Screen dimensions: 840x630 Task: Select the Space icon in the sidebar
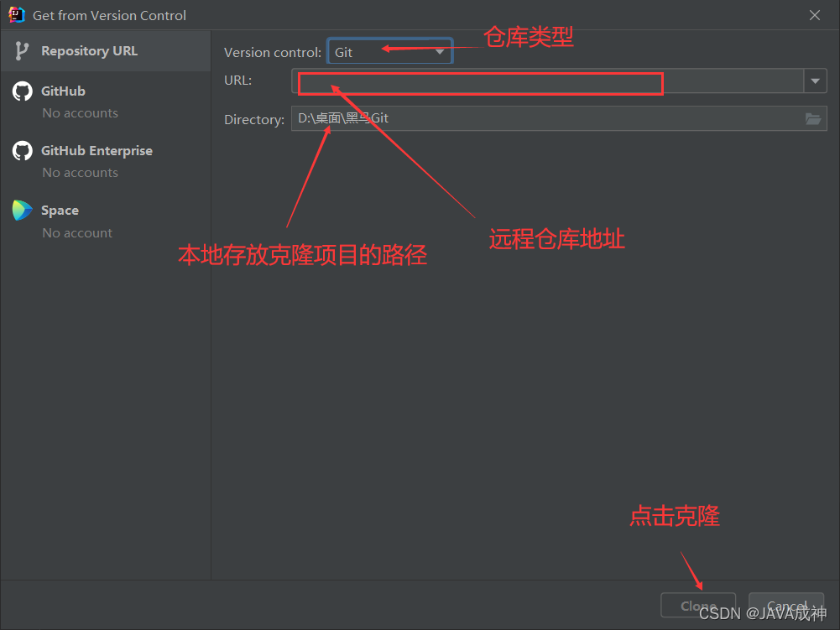click(20, 210)
